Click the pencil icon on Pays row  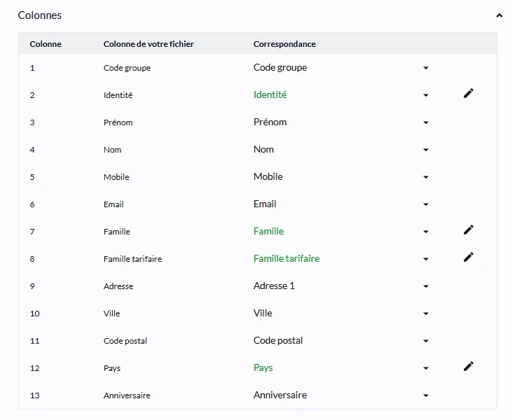point(469,366)
